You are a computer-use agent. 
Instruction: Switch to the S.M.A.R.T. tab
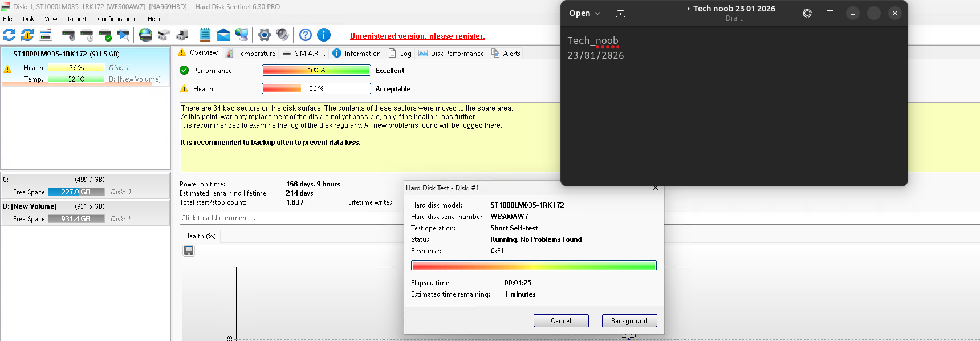pos(304,54)
